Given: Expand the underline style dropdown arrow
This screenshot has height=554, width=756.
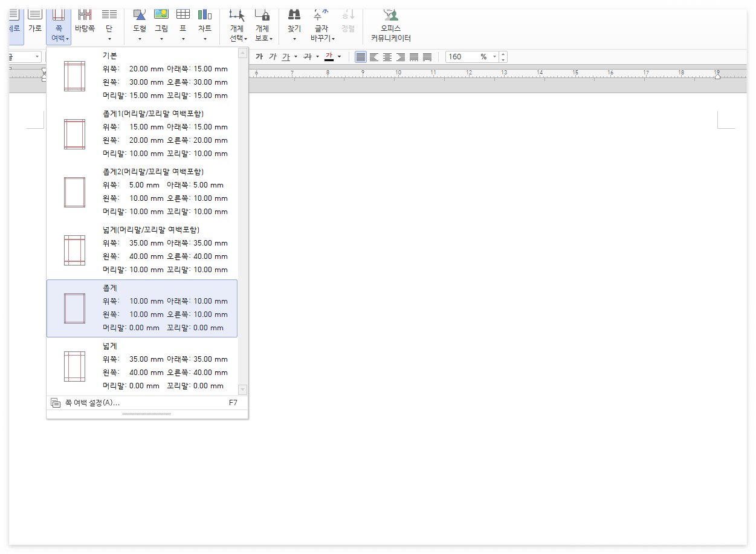Looking at the screenshot, I should click(x=296, y=57).
